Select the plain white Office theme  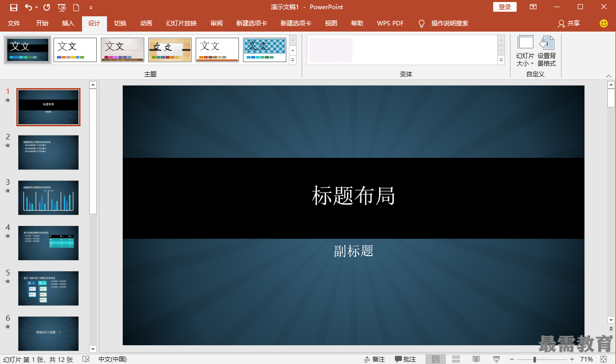[75, 50]
